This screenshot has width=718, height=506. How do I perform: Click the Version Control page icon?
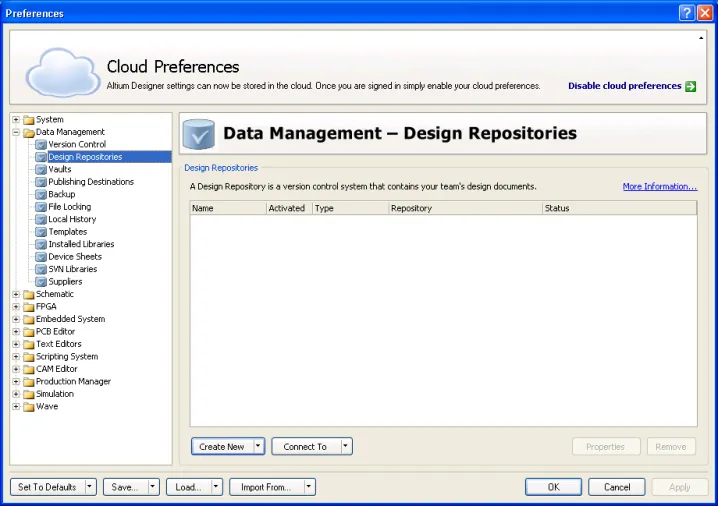coord(41,145)
